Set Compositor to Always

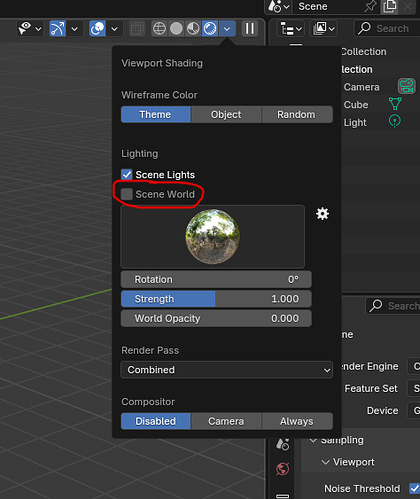coord(297,421)
